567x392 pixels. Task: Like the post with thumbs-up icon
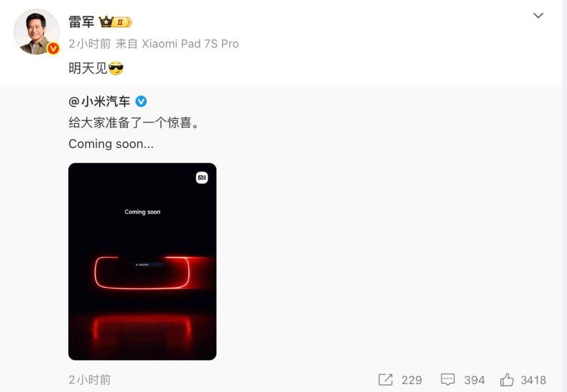(507, 379)
